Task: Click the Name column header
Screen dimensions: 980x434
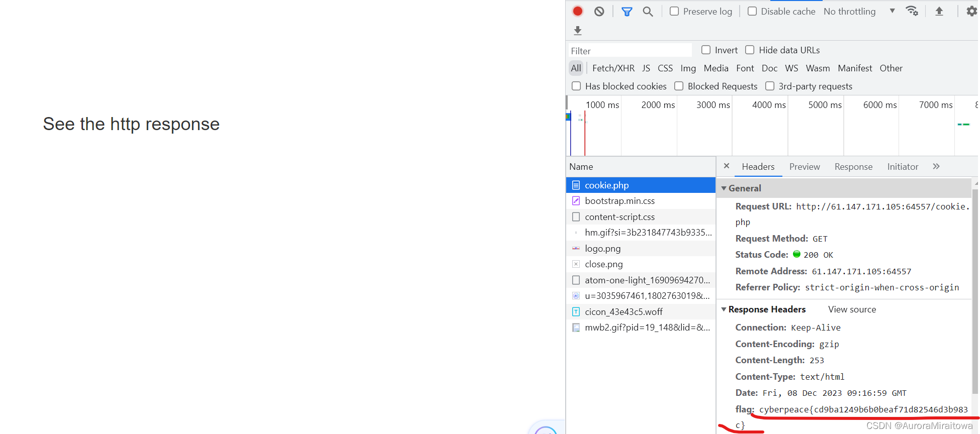Action: 641,167
